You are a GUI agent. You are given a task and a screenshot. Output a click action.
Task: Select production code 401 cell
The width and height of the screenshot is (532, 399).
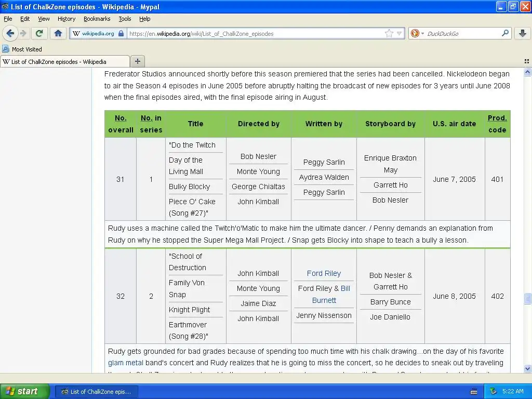(x=497, y=179)
